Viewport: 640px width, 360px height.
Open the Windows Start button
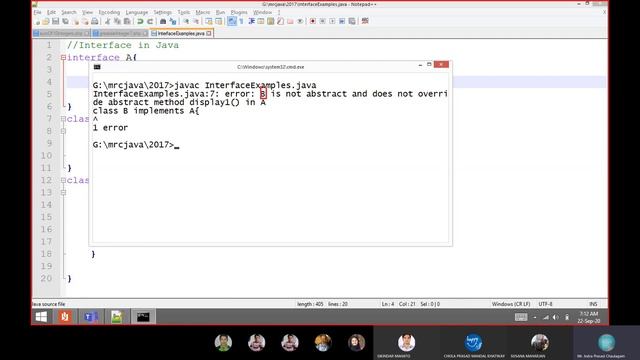(41, 317)
